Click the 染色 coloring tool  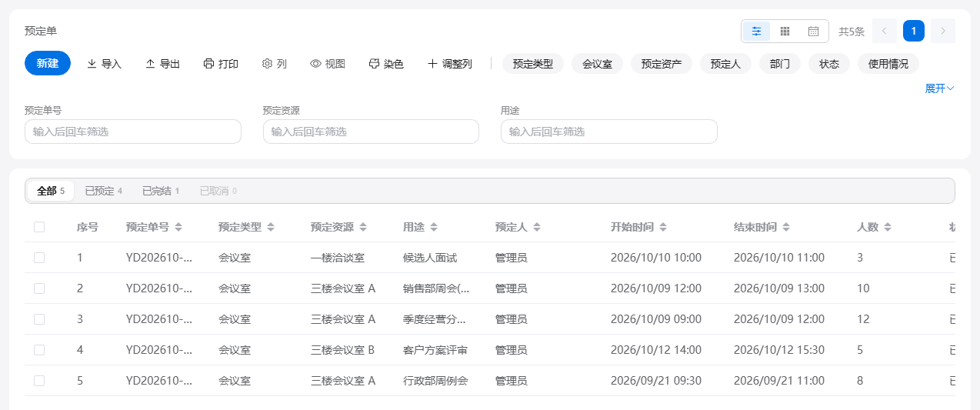click(x=386, y=64)
